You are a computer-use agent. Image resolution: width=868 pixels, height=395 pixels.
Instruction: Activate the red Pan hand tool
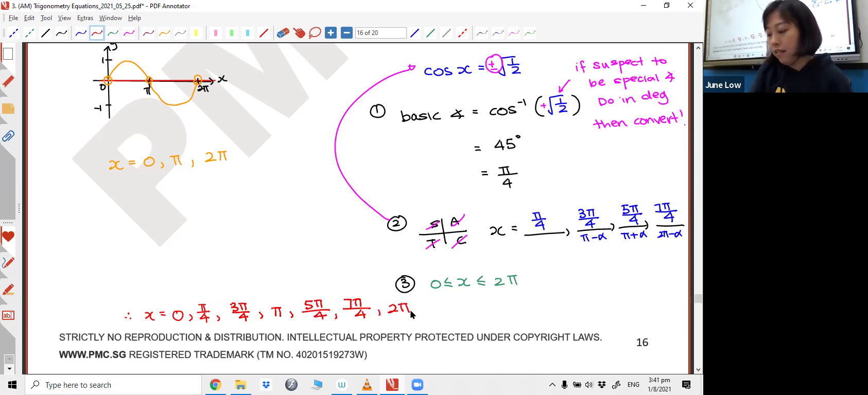[x=299, y=33]
